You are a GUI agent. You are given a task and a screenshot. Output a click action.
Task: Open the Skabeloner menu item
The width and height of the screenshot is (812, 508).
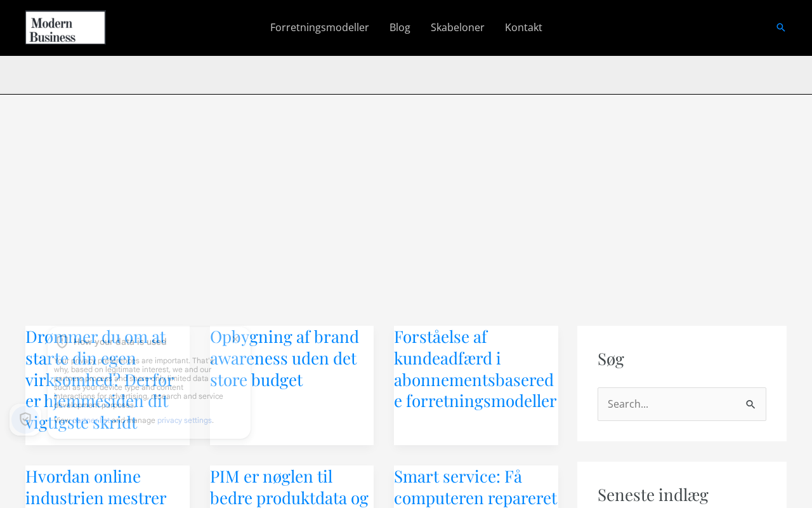pos(457,27)
